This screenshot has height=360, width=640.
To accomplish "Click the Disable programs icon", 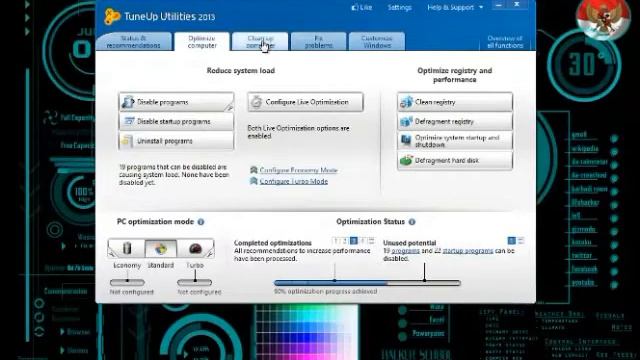I will (128, 102).
